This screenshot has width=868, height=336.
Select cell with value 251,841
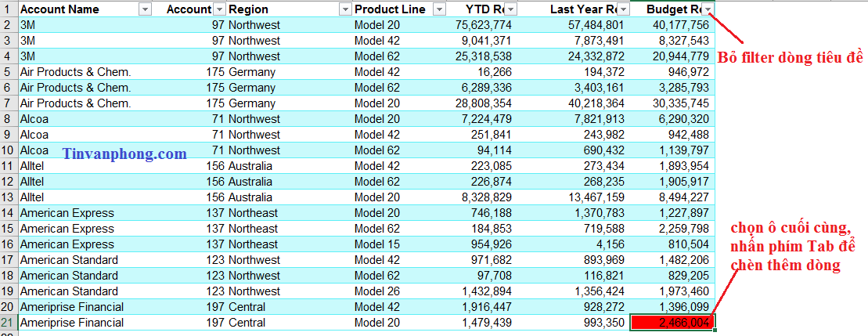point(483,135)
